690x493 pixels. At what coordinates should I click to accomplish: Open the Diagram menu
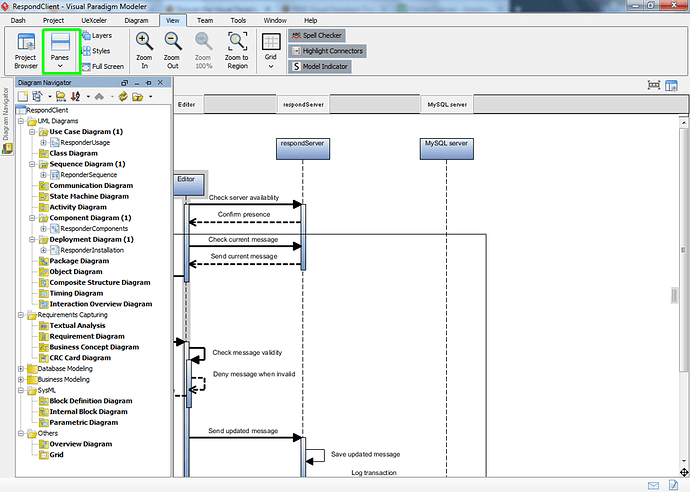[x=136, y=20]
